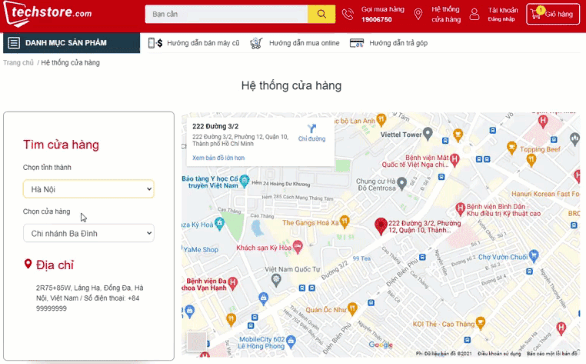Click the Chỉ đường directions icon on map
The height and width of the screenshot is (364, 586).
pyautogui.click(x=312, y=129)
